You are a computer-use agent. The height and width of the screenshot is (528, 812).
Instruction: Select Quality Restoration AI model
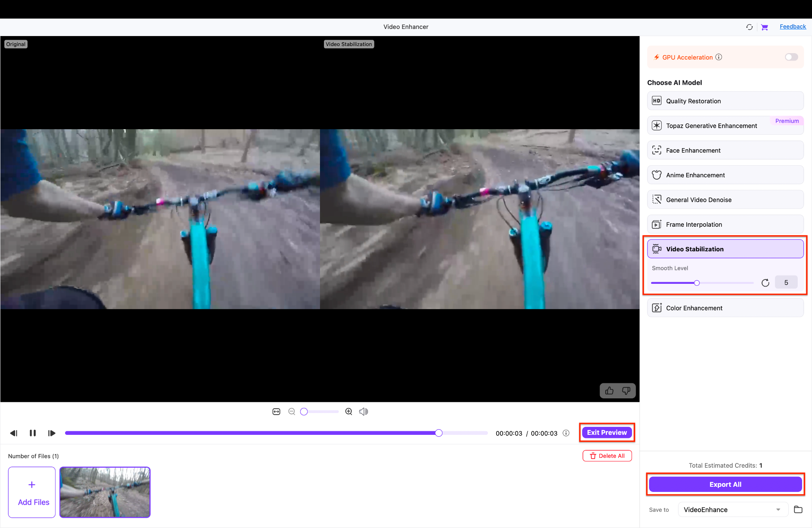(x=725, y=101)
